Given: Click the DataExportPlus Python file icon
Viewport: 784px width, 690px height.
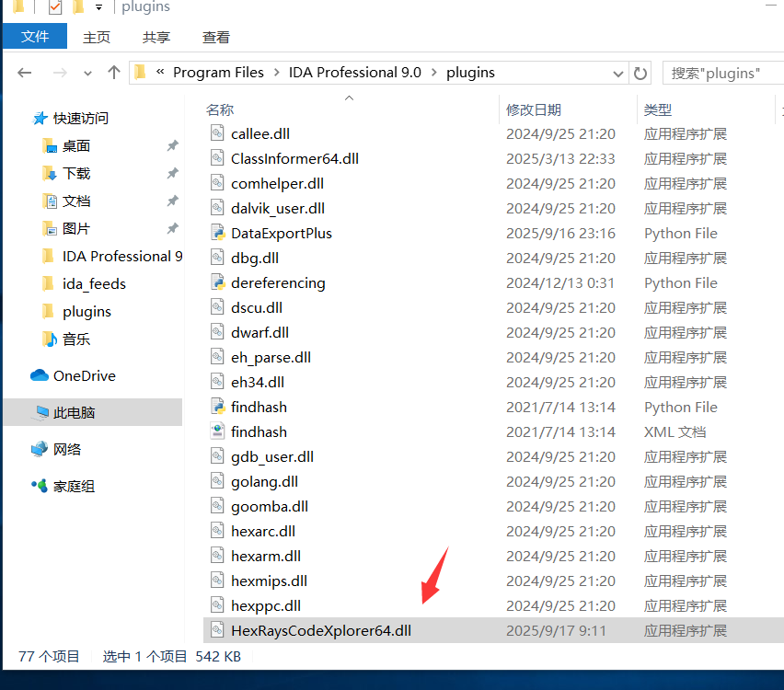Looking at the screenshot, I should (217, 234).
